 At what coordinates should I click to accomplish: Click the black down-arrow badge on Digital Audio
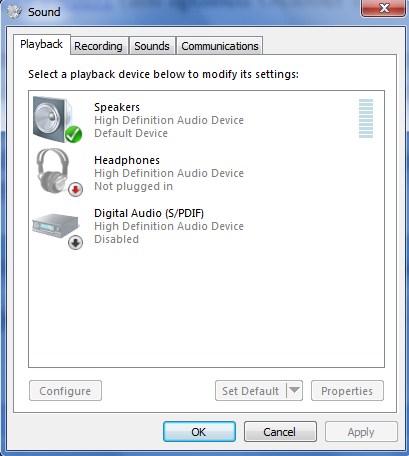(x=76, y=242)
